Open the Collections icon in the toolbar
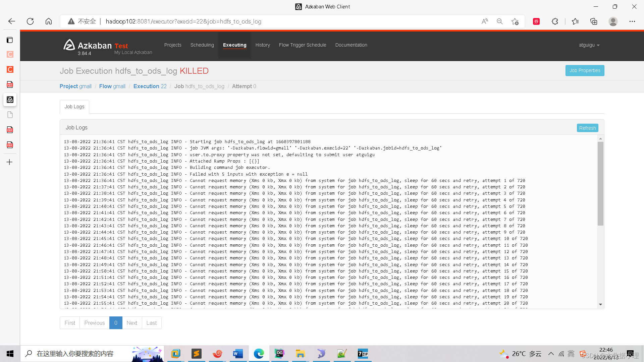The height and width of the screenshot is (362, 644). pos(594,21)
